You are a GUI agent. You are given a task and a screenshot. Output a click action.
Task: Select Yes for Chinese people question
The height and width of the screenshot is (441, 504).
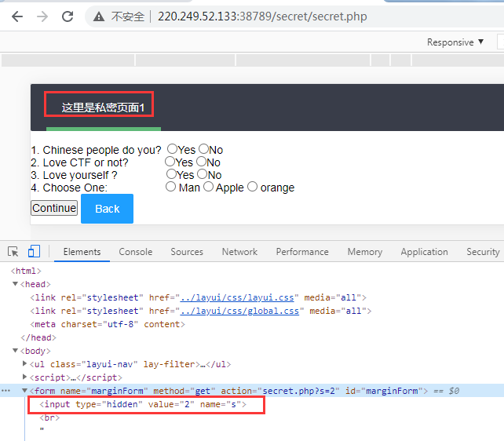172,149
